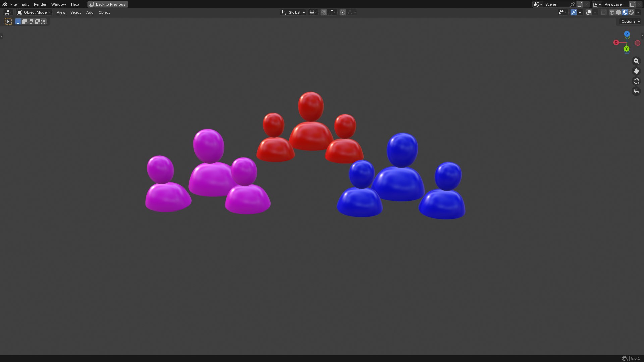Toggle the Show Overlays button
644x362 pixels.
[x=589, y=12]
